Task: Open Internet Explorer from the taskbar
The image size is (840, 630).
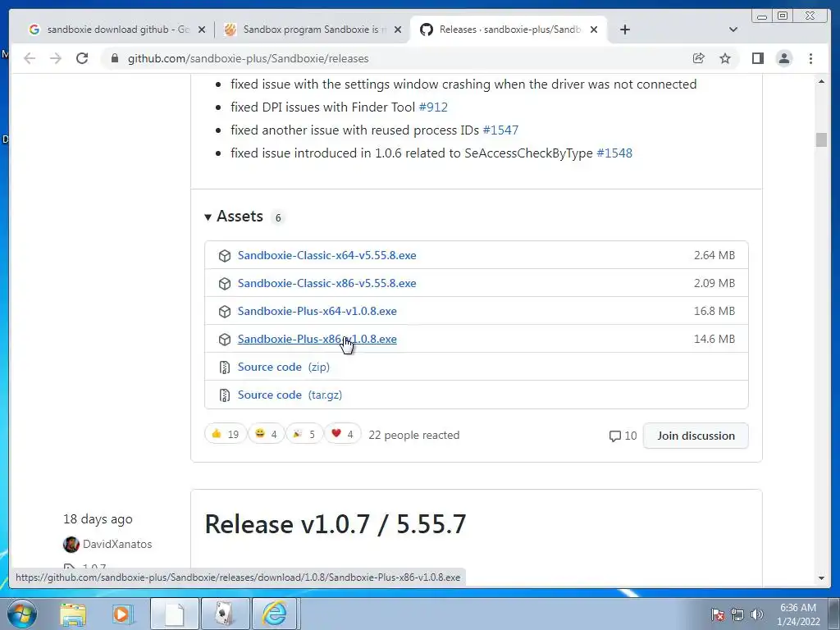Action: point(274,614)
